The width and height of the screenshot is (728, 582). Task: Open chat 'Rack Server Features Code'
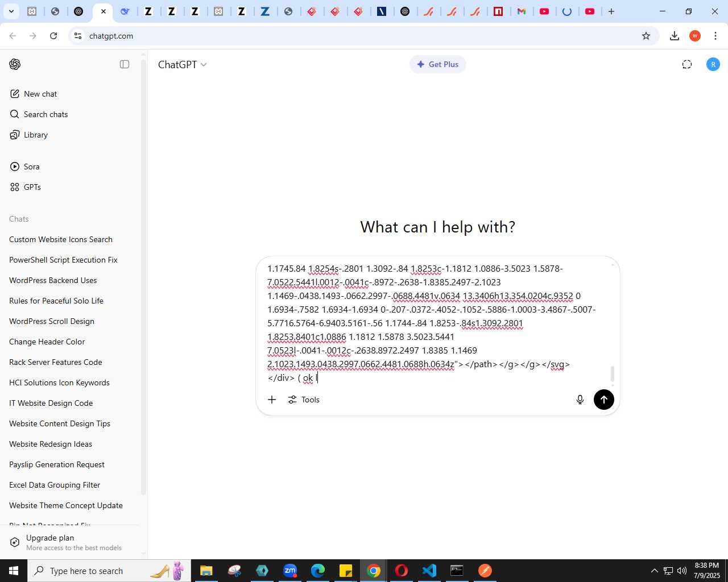point(56,362)
